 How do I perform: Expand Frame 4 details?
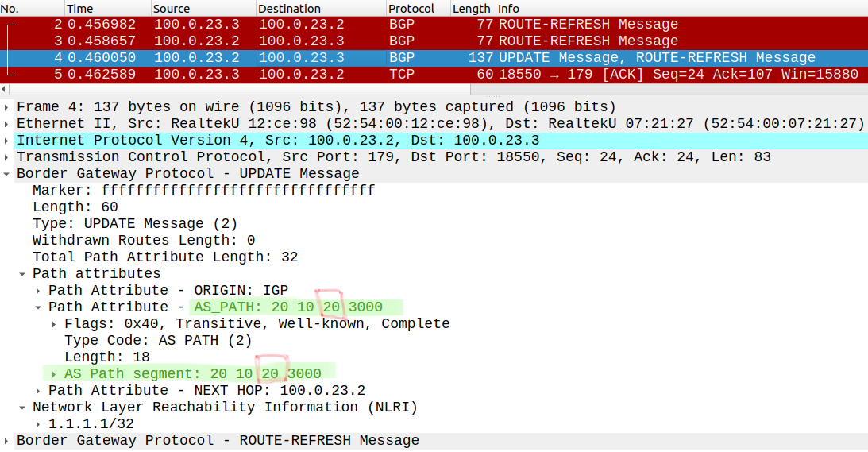coord(6,107)
